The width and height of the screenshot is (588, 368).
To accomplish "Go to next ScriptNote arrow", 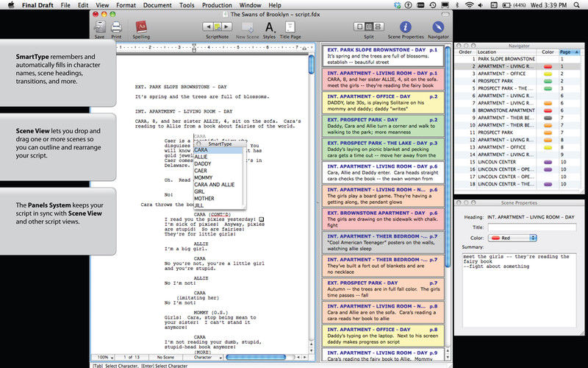I will (x=227, y=26).
